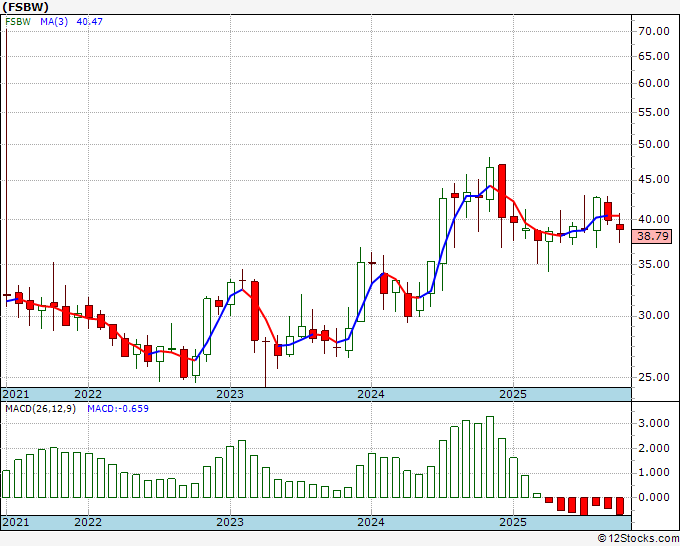Click 2024 on the MACD timeline
The image size is (680, 546).
[371, 522]
